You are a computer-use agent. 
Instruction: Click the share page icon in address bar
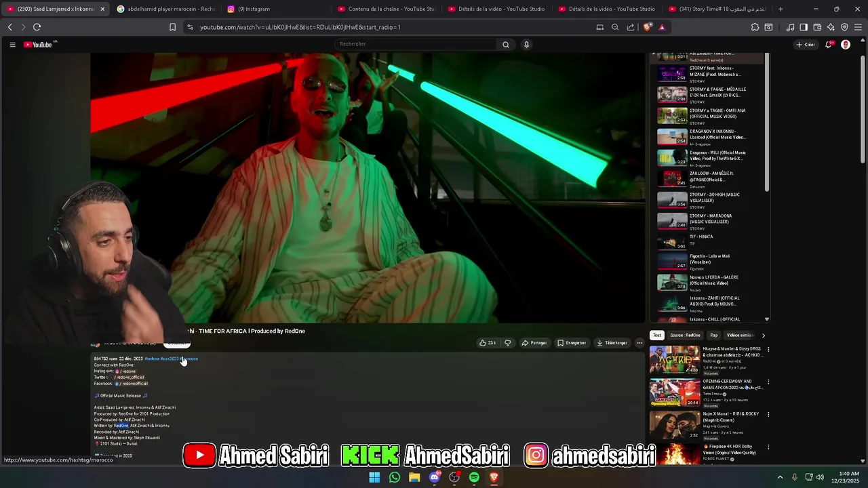631,27
